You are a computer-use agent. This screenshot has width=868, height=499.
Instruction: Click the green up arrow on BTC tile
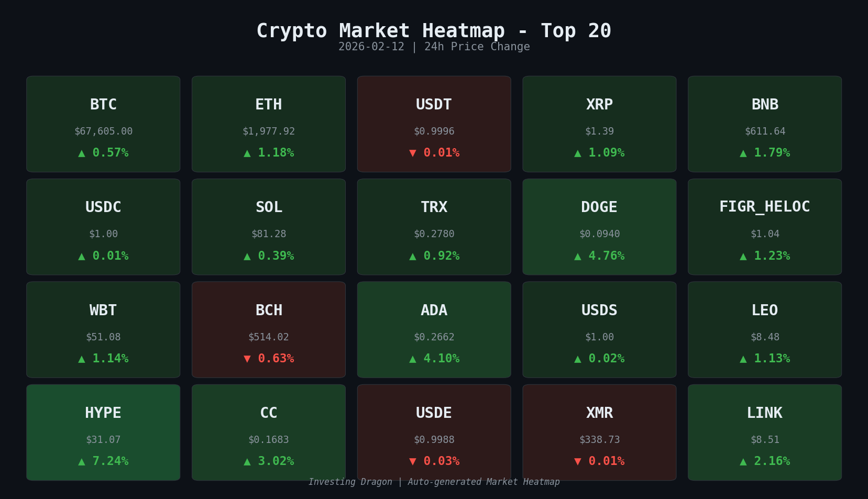pos(82,153)
